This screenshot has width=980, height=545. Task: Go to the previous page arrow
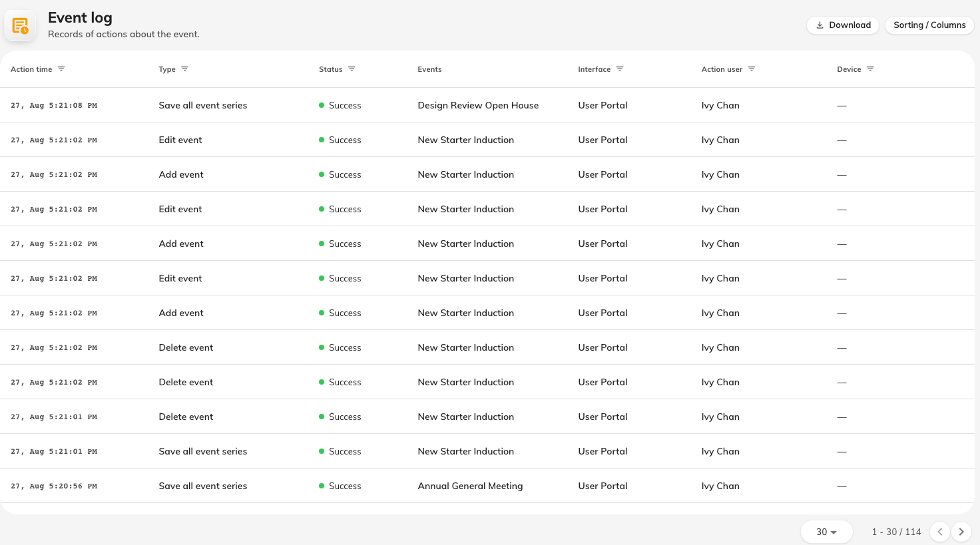click(x=940, y=532)
